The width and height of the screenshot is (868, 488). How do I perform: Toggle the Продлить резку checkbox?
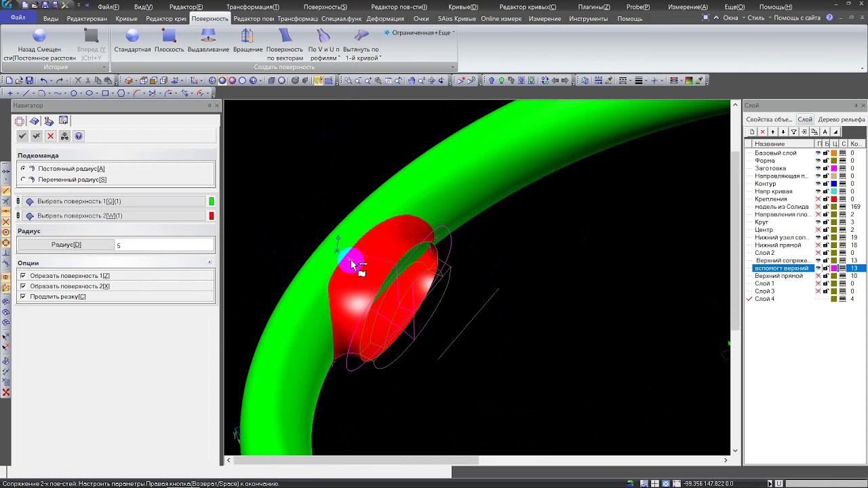[x=23, y=297]
